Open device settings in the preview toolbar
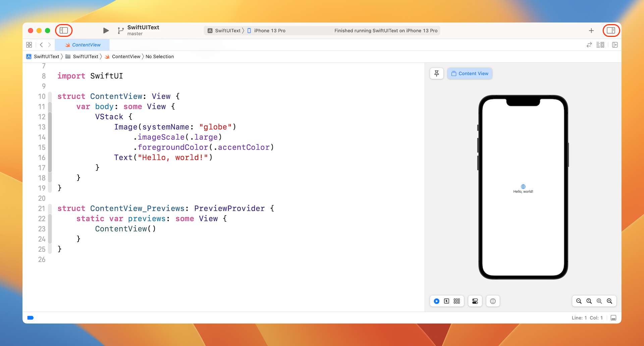The width and height of the screenshot is (644, 346). coord(475,301)
